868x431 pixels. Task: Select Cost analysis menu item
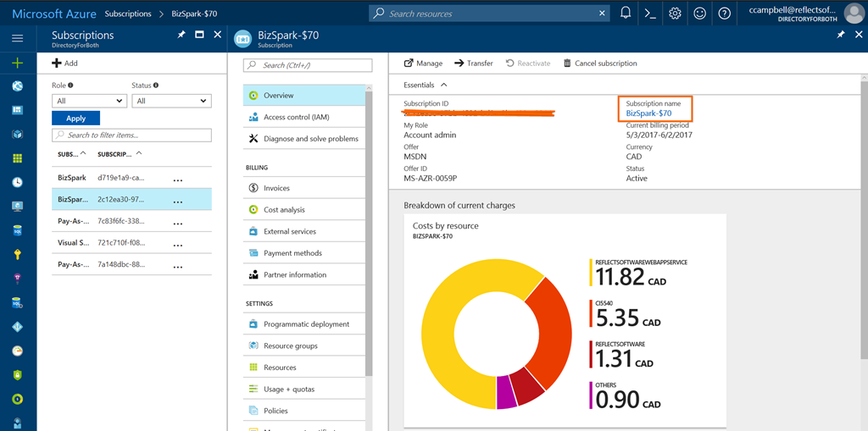tap(284, 210)
